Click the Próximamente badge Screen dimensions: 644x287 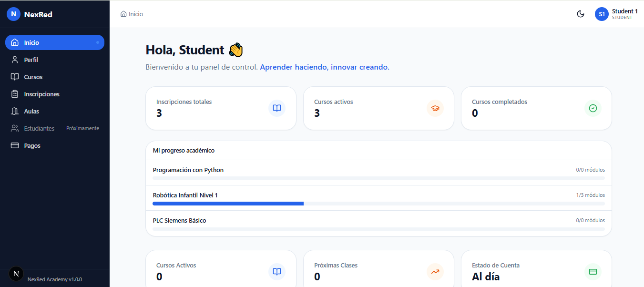[x=82, y=128]
